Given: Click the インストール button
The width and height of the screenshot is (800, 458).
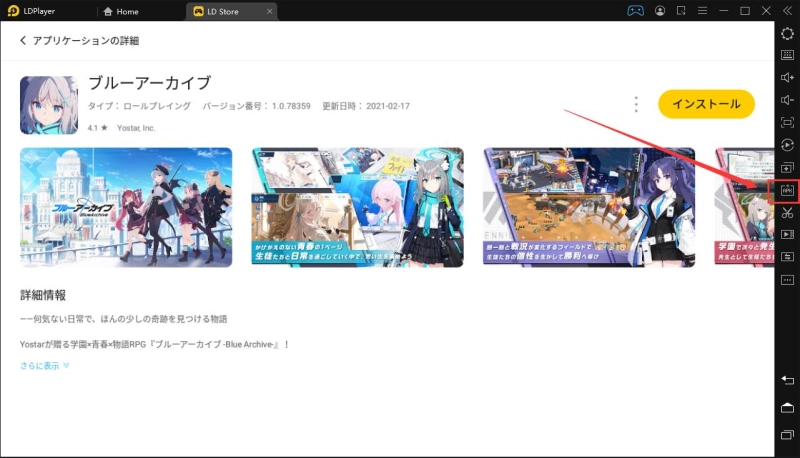Looking at the screenshot, I should pos(706,104).
